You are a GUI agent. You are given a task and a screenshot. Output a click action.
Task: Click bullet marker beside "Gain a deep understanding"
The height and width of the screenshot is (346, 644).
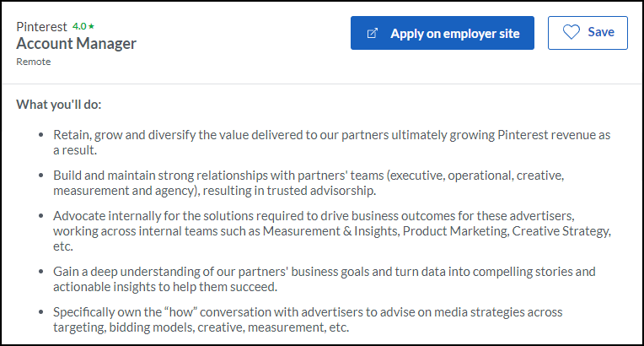pos(42,272)
